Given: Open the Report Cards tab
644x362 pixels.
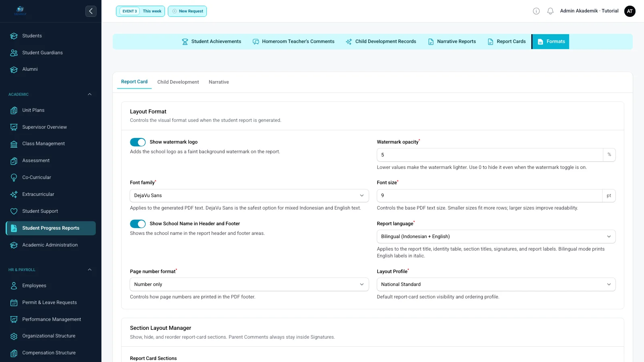Looking at the screenshot, I should [506, 41].
